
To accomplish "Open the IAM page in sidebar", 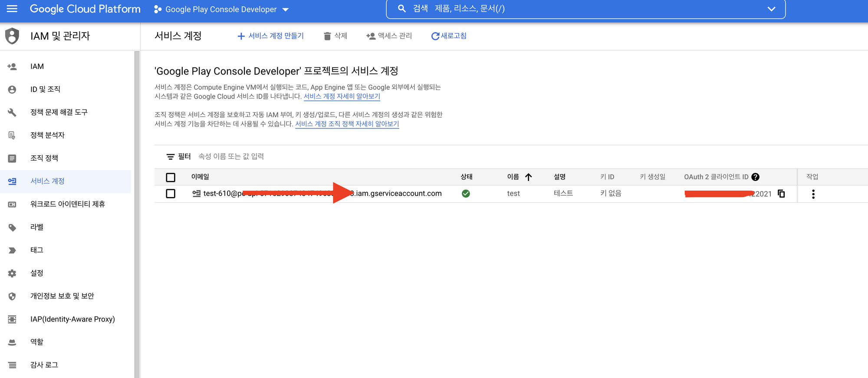I will (x=37, y=66).
